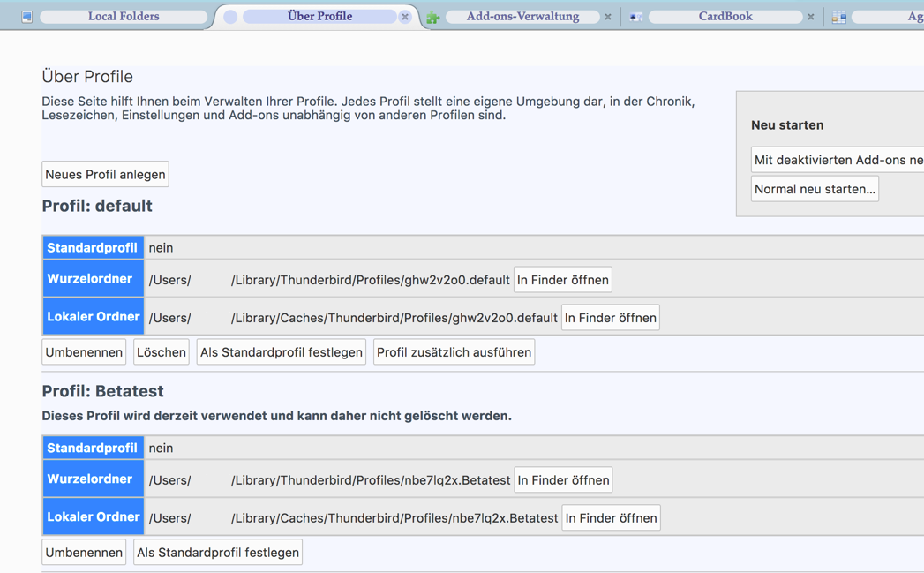
Task: Switch to the Local Folders tab
Action: 124,17
